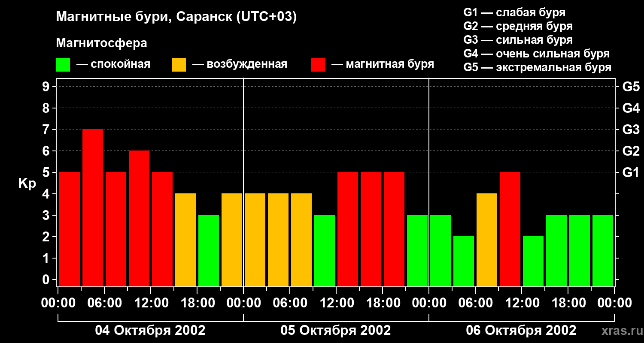Click the Kp 2 green bar before 06:00 on 06 Октября

click(464, 261)
